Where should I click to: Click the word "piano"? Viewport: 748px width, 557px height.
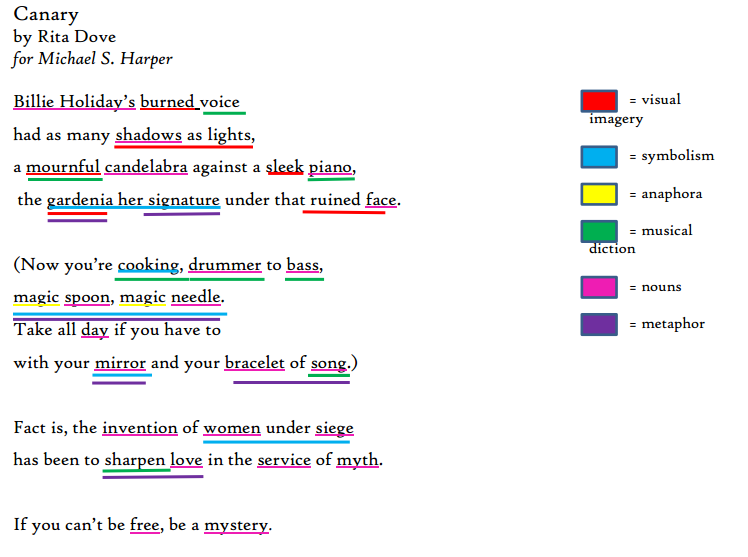[x=330, y=168]
